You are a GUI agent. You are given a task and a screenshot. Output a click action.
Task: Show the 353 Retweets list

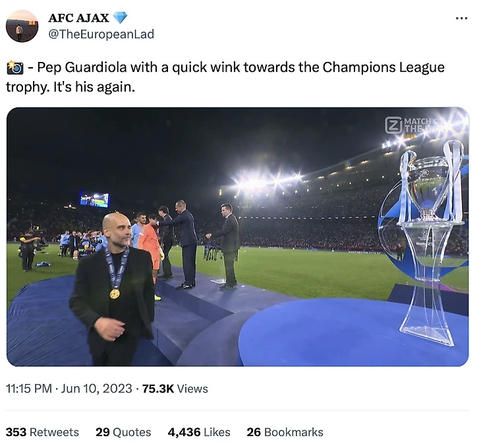click(x=42, y=432)
